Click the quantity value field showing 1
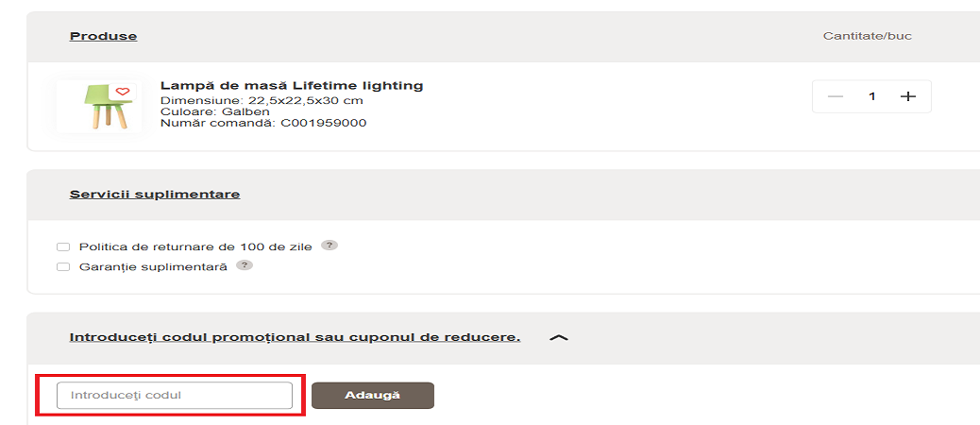Image resolution: width=980 pixels, height=425 pixels. point(872,96)
